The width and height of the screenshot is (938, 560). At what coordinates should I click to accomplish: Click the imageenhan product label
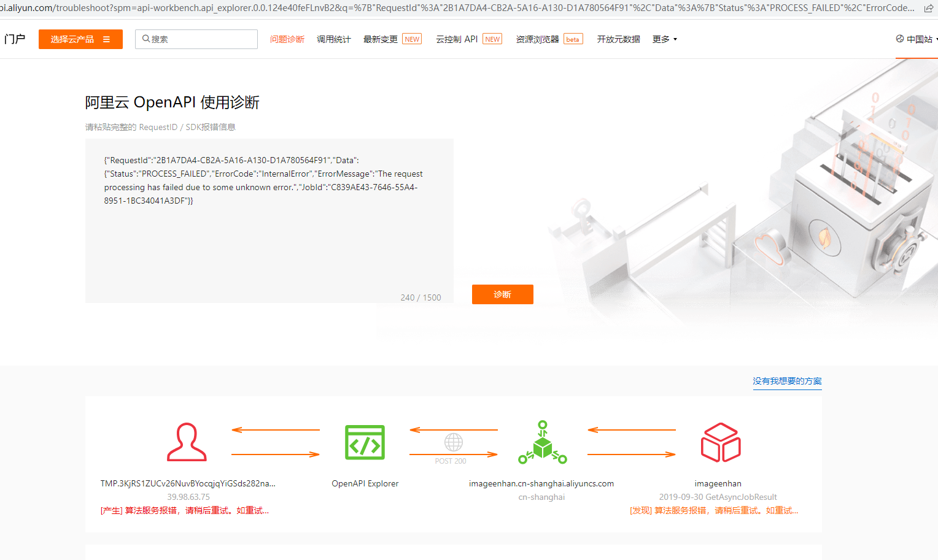click(x=718, y=483)
